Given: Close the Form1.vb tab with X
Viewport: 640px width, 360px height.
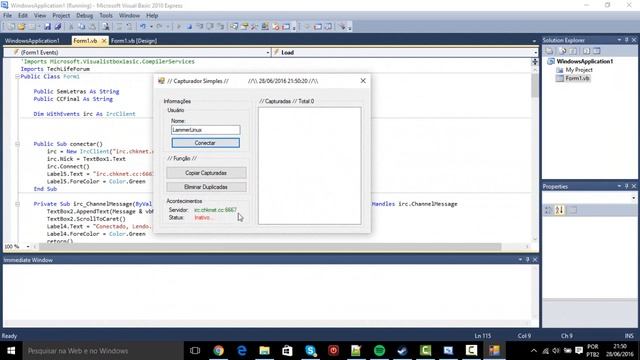Looking at the screenshot, I should click(x=104, y=41).
